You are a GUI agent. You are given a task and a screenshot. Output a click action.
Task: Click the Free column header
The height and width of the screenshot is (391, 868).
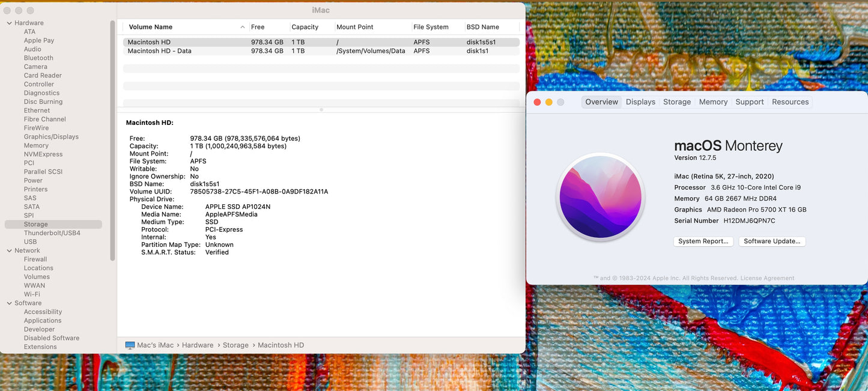point(258,27)
